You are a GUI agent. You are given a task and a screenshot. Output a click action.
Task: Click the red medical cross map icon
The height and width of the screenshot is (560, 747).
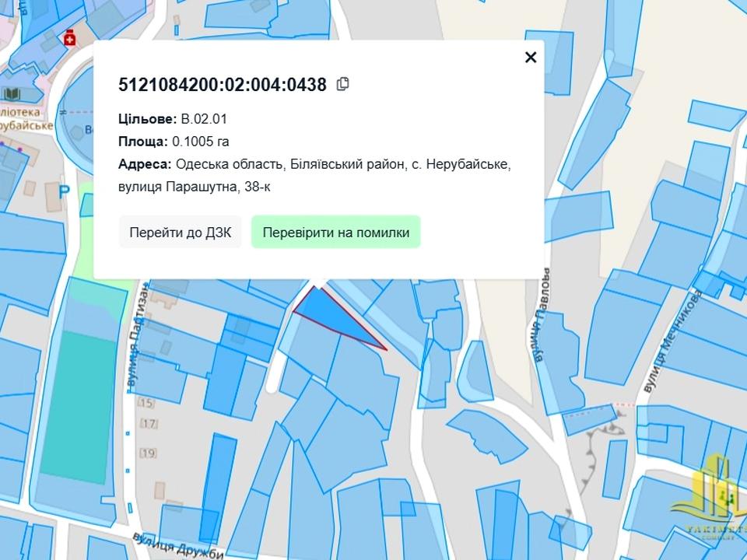point(71,38)
